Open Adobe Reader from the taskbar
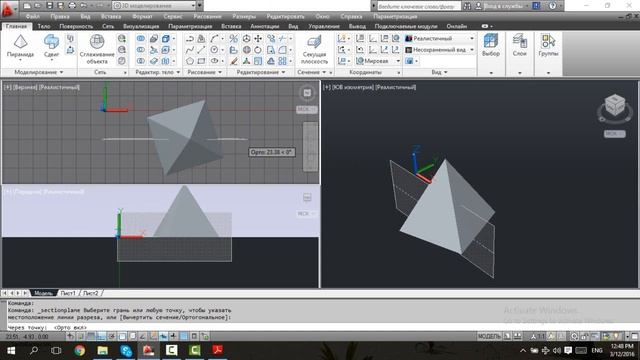This screenshot has height=360, width=640. pos(218,350)
